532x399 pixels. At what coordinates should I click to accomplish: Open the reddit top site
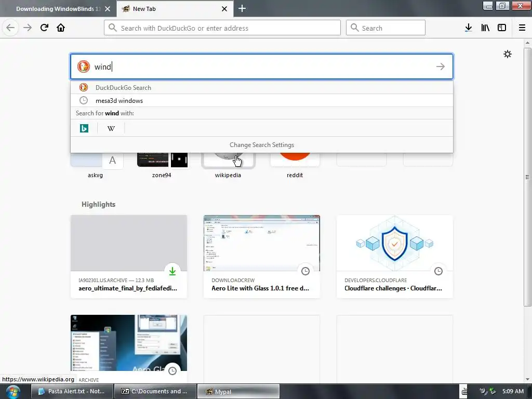pos(295,166)
